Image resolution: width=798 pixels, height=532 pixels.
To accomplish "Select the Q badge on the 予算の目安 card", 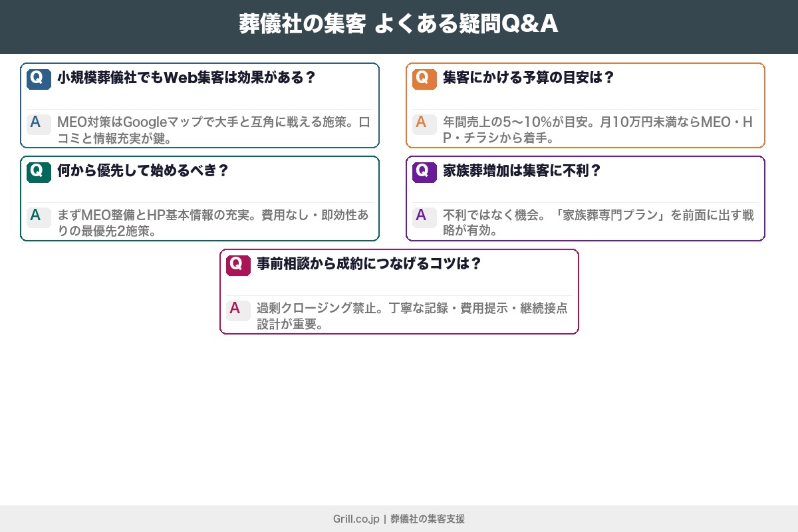I will coord(424,79).
